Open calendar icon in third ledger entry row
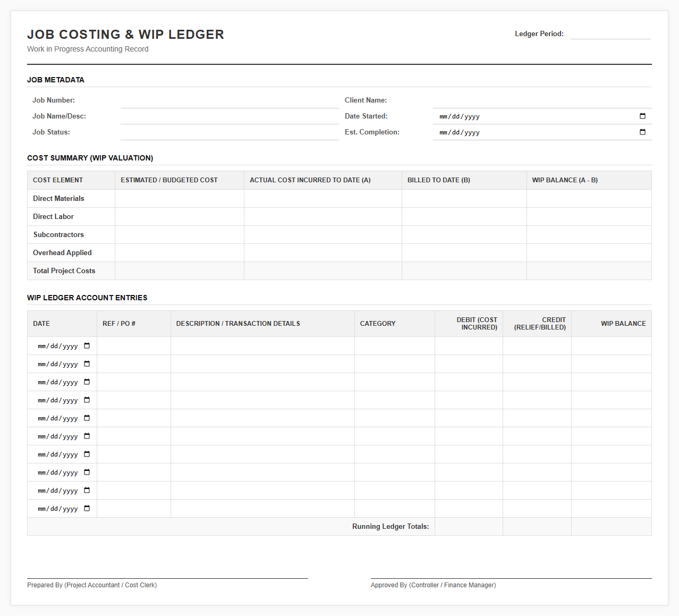The width and height of the screenshot is (679, 616). pyautogui.click(x=87, y=382)
